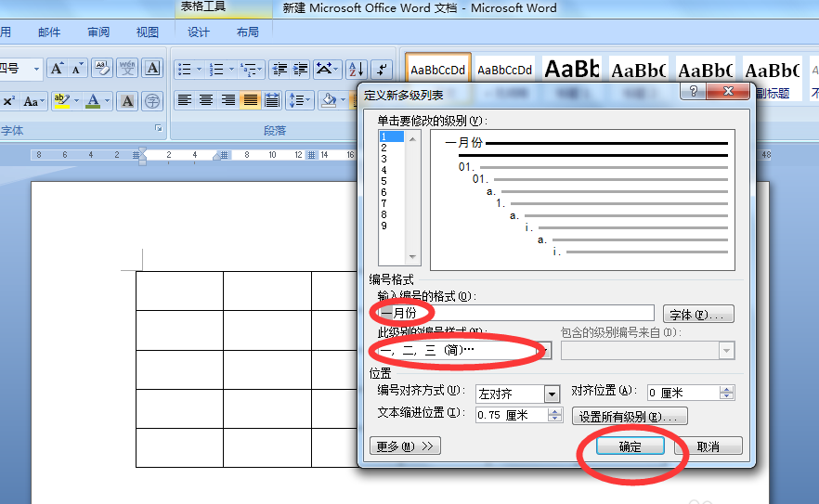Viewport: 819px width, 504px height.
Task: Click the 字体(F)... button
Action: click(698, 315)
